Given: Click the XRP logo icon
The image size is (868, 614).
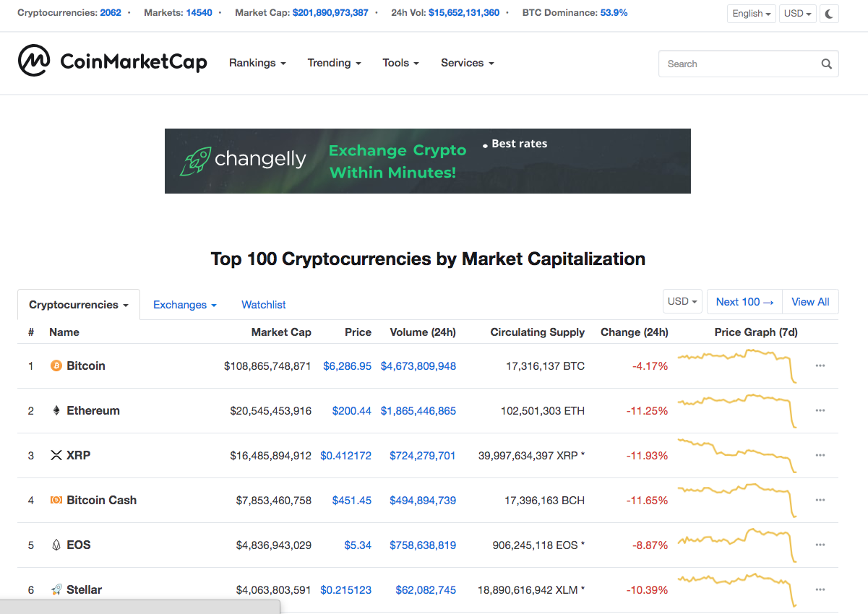Looking at the screenshot, I should 56,456.
